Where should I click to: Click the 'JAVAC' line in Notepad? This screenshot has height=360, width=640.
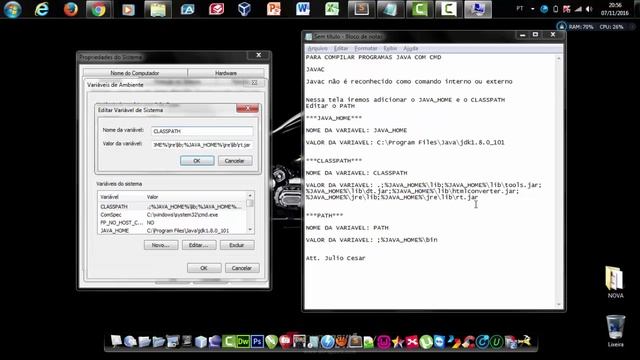coord(315,69)
